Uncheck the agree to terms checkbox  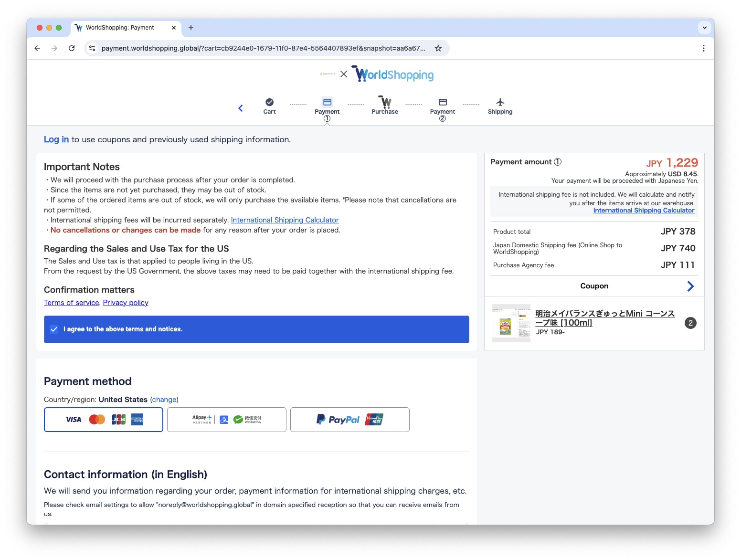(x=54, y=329)
